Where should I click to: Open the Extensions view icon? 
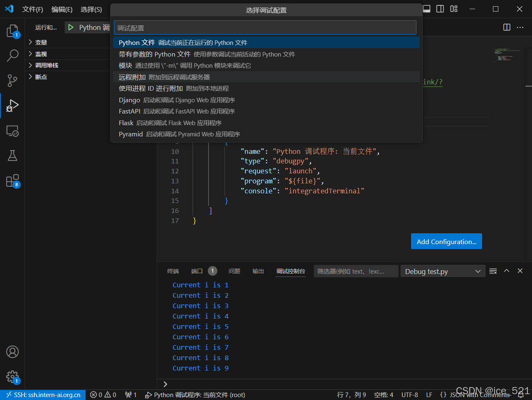12,181
